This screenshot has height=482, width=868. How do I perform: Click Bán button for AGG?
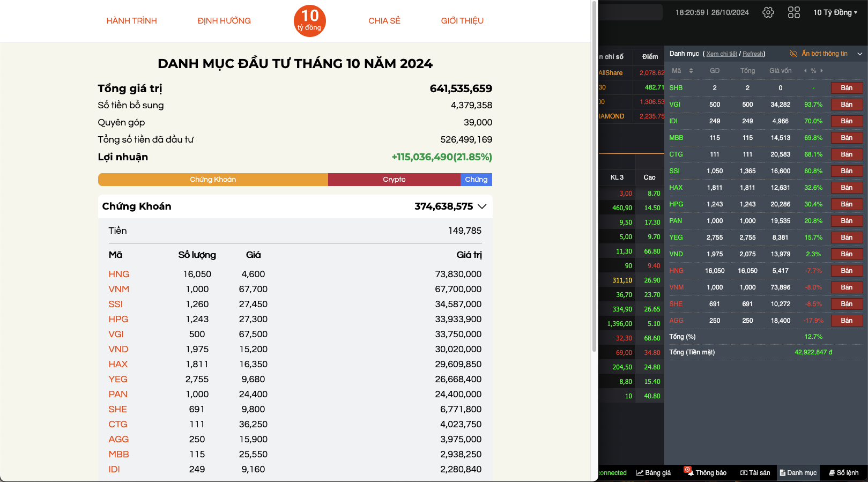(x=847, y=321)
